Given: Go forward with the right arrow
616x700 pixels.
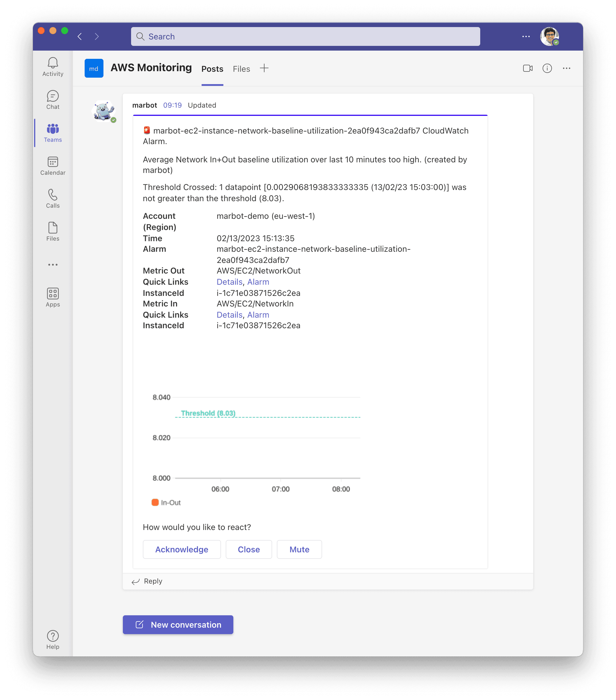Looking at the screenshot, I should coord(96,37).
